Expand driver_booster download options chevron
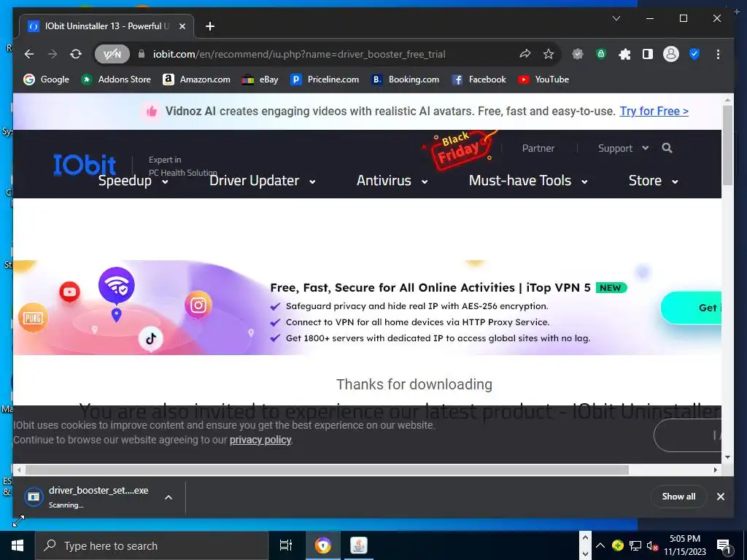This screenshot has height=560, width=747. click(169, 497)
